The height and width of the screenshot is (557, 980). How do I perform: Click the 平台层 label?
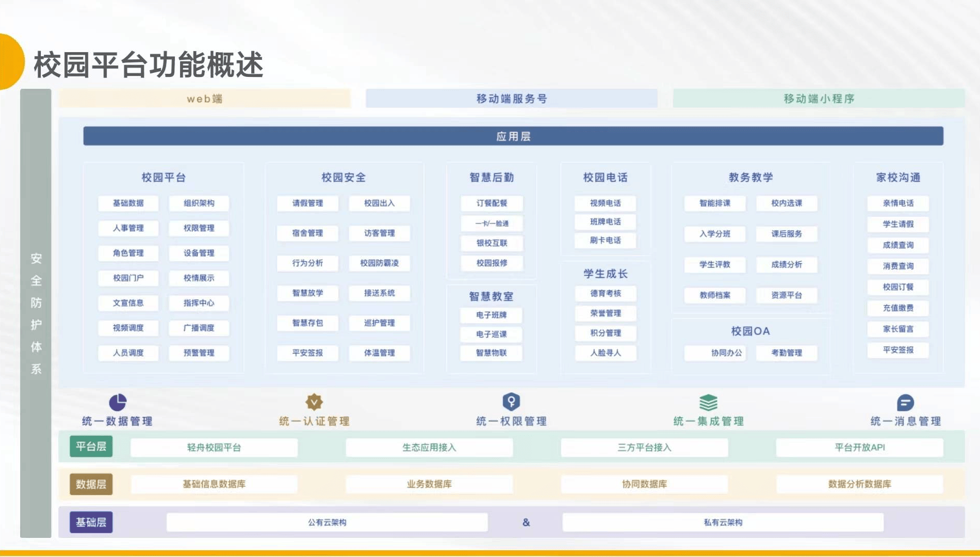(x=91, y=447)
